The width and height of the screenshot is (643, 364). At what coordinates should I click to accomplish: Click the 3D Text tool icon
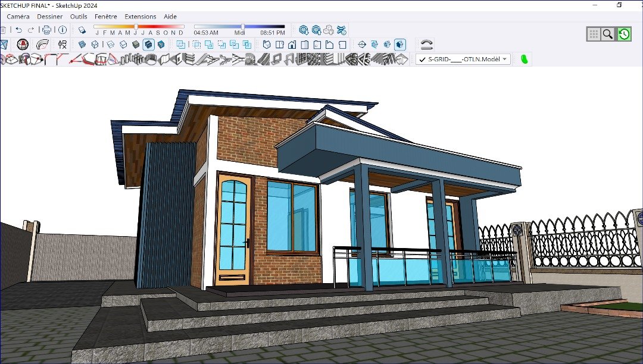click(x=63, y=45)
